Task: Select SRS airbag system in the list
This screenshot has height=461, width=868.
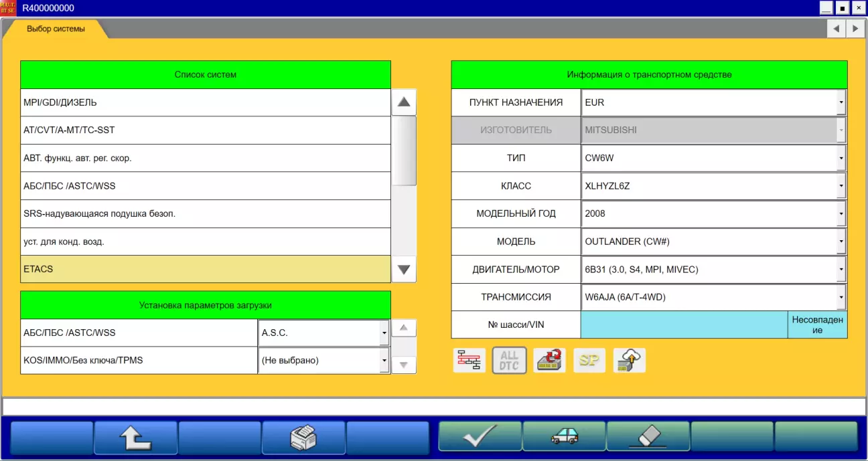Action: (x=205, y=213)
